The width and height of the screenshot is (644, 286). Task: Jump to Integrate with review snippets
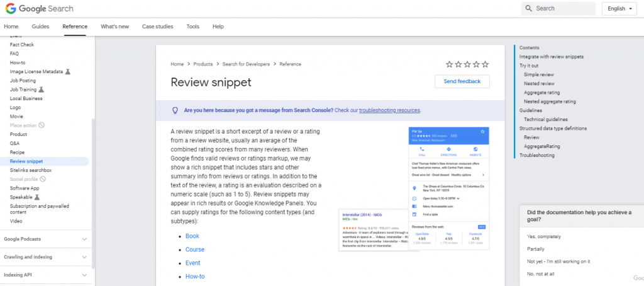(x=551, y=57)
